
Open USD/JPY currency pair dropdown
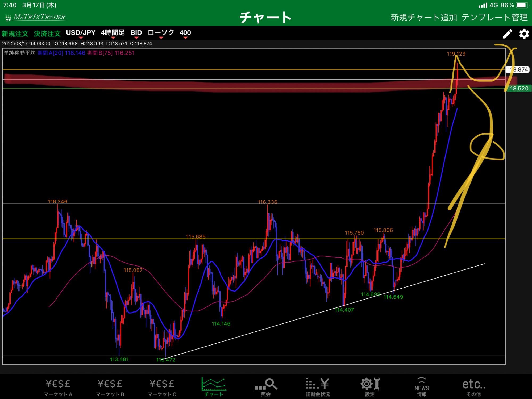point(81,33)
